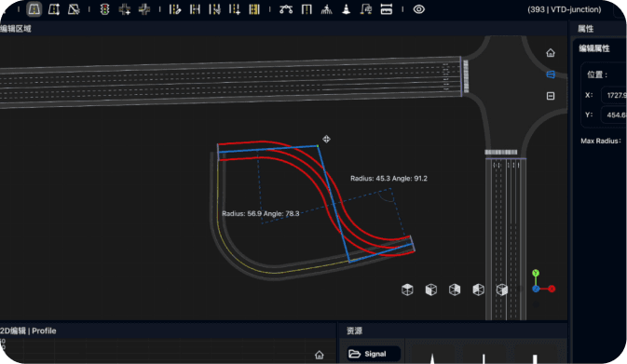
Task: Select the lane width H-shaped tool
Action: click(195, 9)
